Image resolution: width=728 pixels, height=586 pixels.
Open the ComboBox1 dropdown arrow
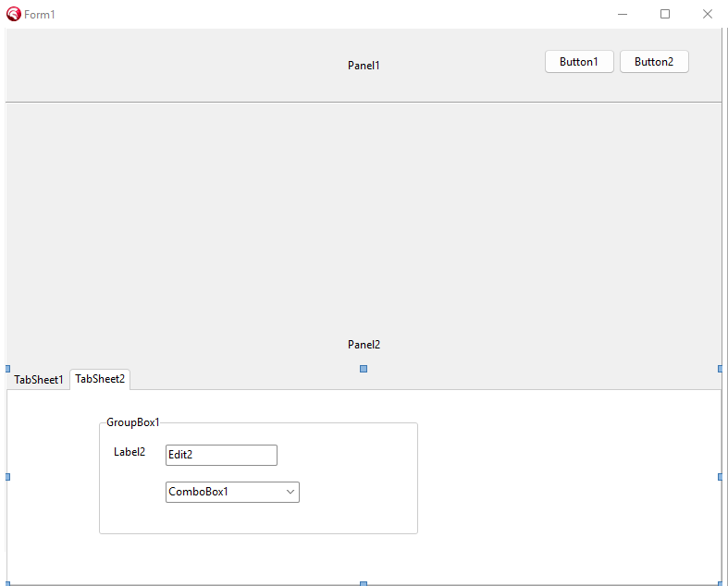(290, 492)
